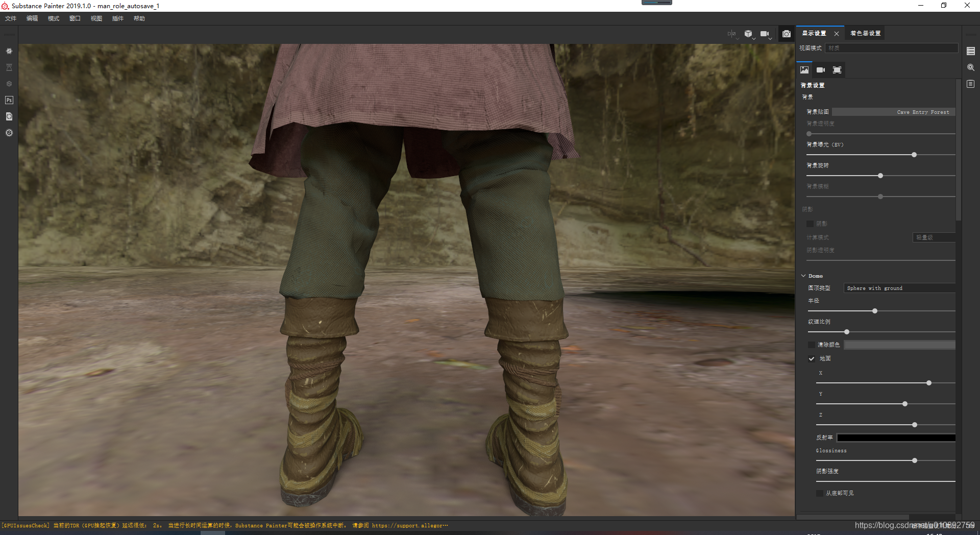Click the 清除颜色 grey color swatch

899,345
